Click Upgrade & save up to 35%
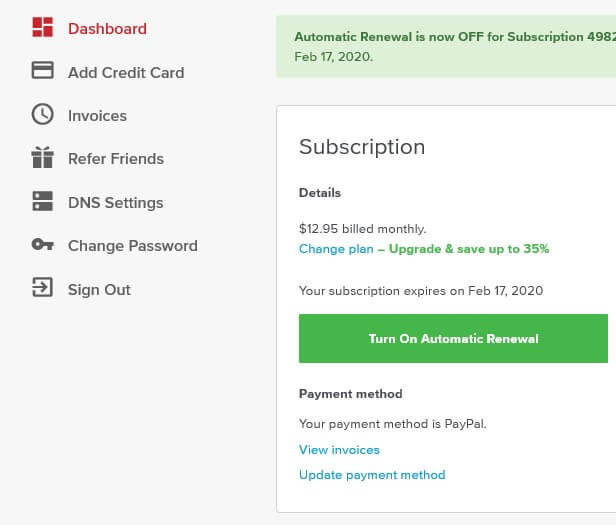The width and height of the screenshot is (616, 525). point(469,249)
